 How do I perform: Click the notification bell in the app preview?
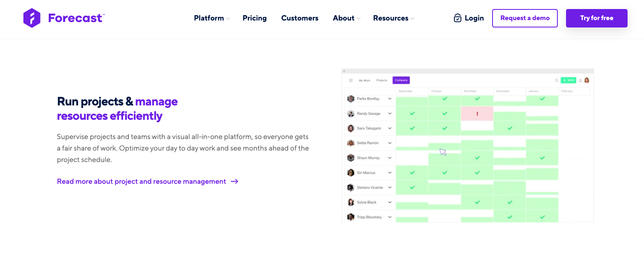pos(580,80)
